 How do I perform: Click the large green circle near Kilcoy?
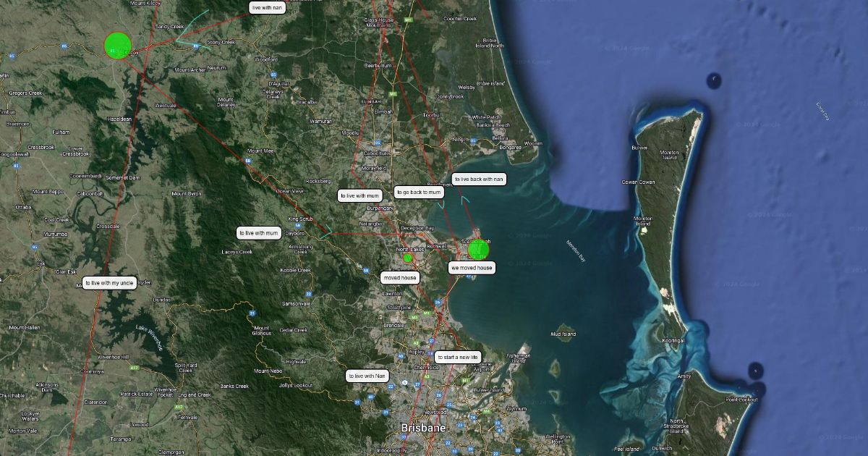pos(117,45)
